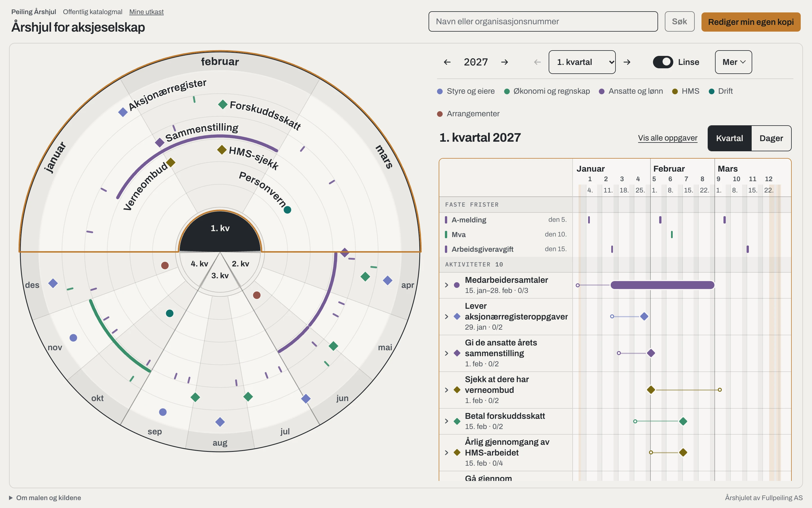Click the disabled previous quarter arrow
812x508 pixels.
pyautogui.click(x=537, y=62)
